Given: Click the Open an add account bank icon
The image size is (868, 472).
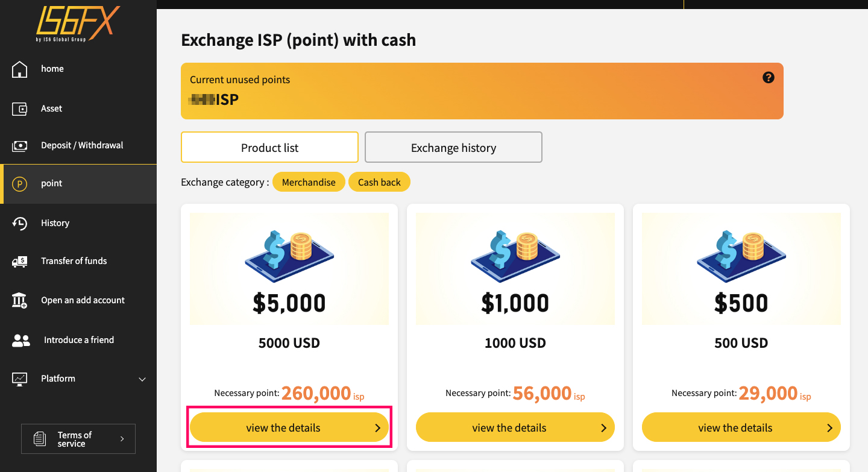Looking at the screenshot, I should pos(20,300).
